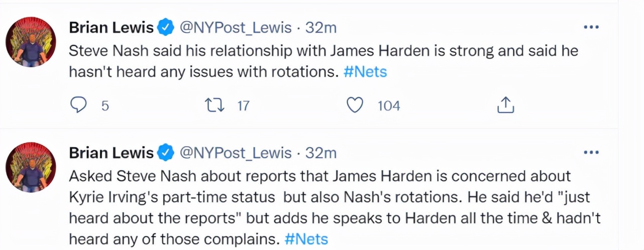Click the profile picture on the second tweet

[x=31, y=167]
